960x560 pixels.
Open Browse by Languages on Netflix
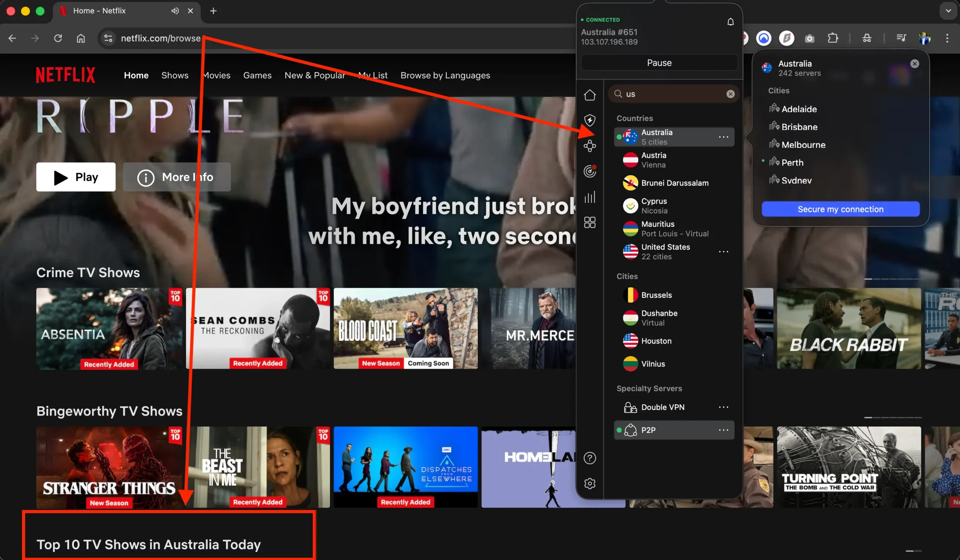click(445, 75)
